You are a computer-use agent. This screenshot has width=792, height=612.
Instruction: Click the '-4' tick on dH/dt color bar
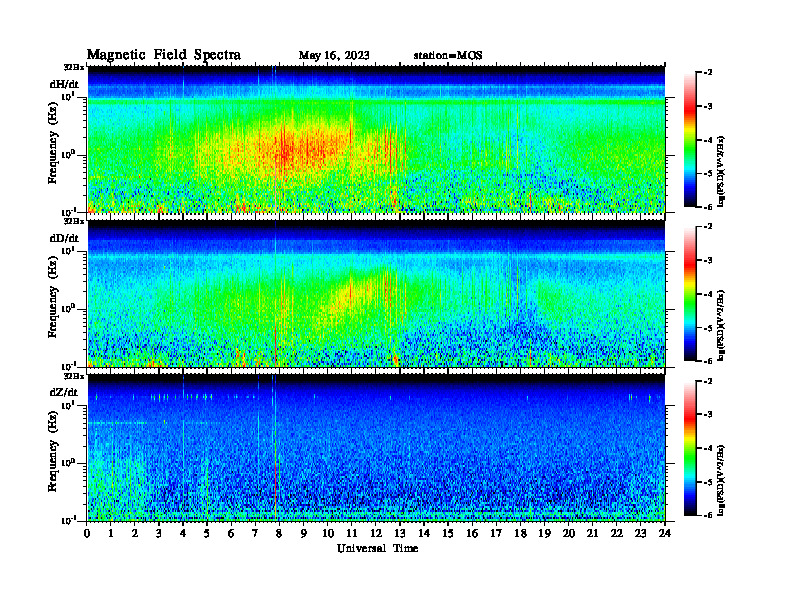point(707,140)
